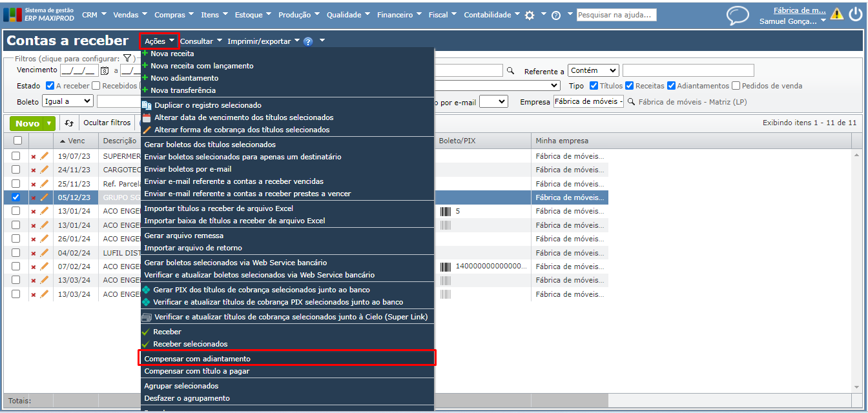Viewport: 868px width, 413px height.
Task: Uncheck the Receitas type checkbox
Action: pos(630,86)
